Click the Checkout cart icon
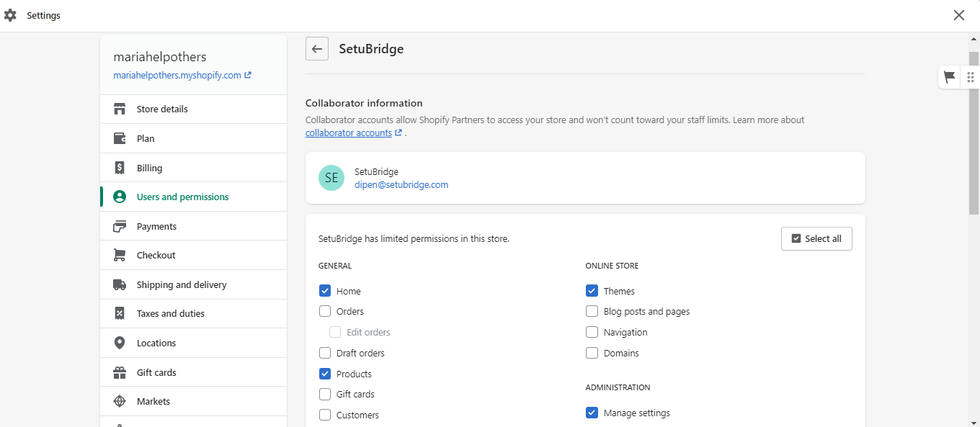Screen dimensions: 980x427 120,256
